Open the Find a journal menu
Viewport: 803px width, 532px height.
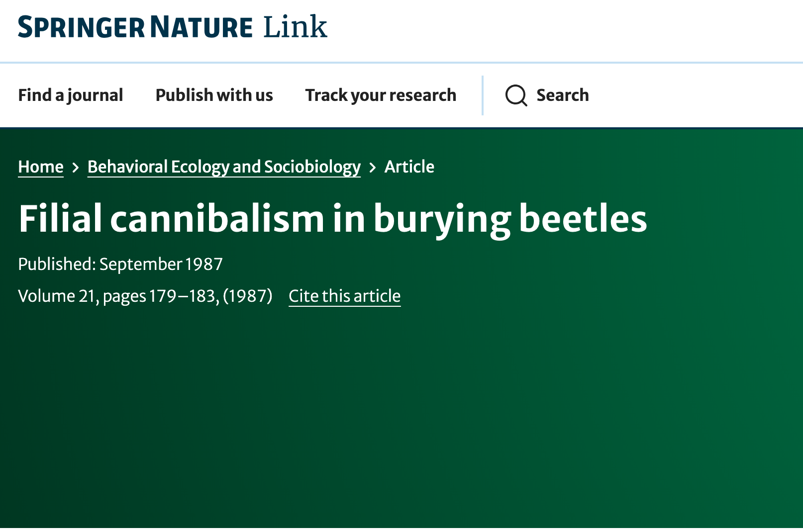coord(70,95)
